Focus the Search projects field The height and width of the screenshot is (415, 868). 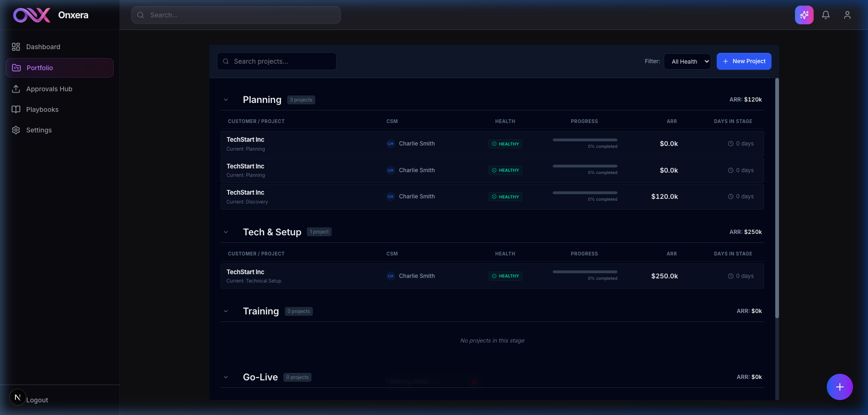click(x=276, y=61)
